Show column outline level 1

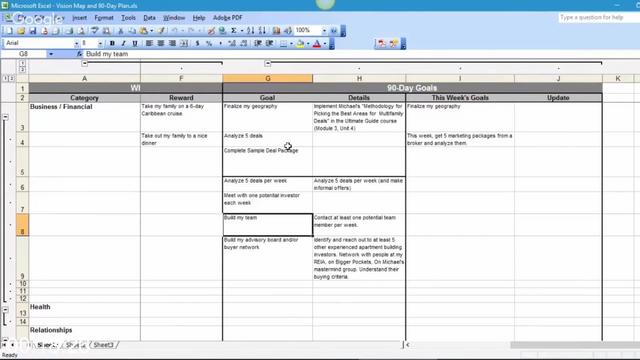(22, 63)
